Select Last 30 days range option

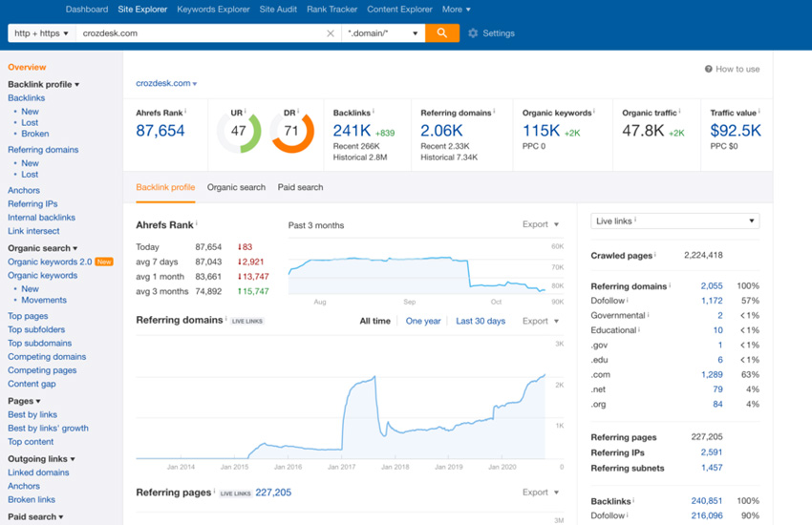(481, 321)
